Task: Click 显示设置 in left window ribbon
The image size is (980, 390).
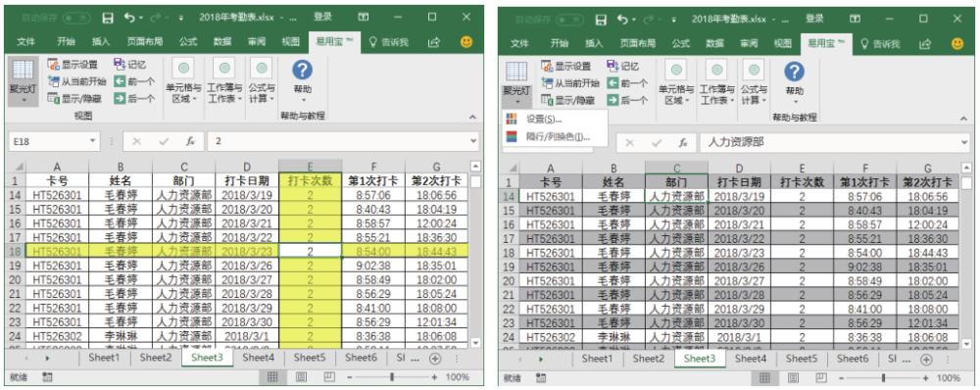Action: click(73, 65)
